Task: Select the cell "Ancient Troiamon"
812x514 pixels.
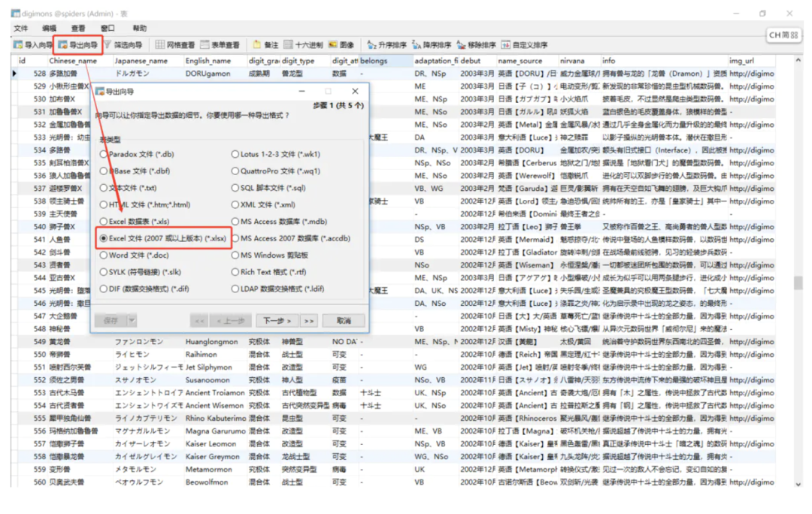Action: [215, 393]
